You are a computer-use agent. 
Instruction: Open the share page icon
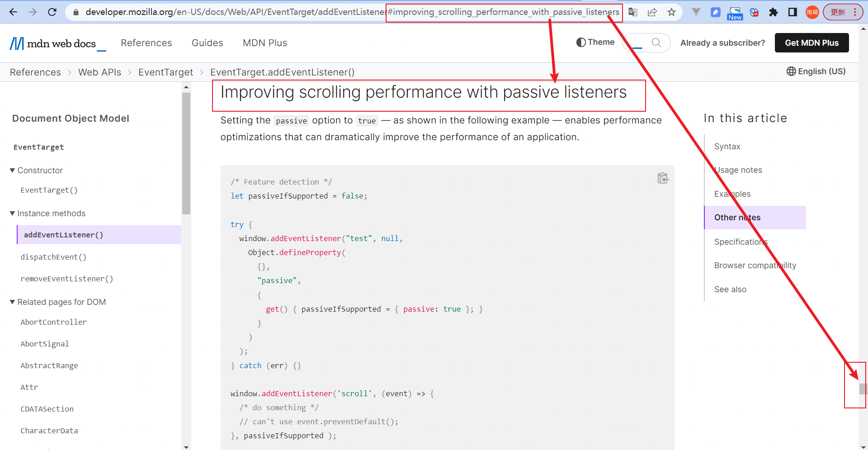(x=652, y=12)
